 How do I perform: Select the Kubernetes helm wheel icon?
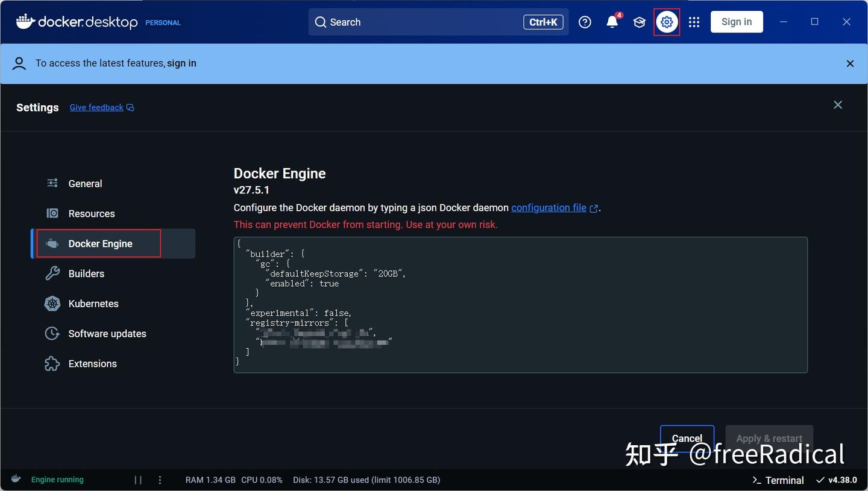(52, 303)
